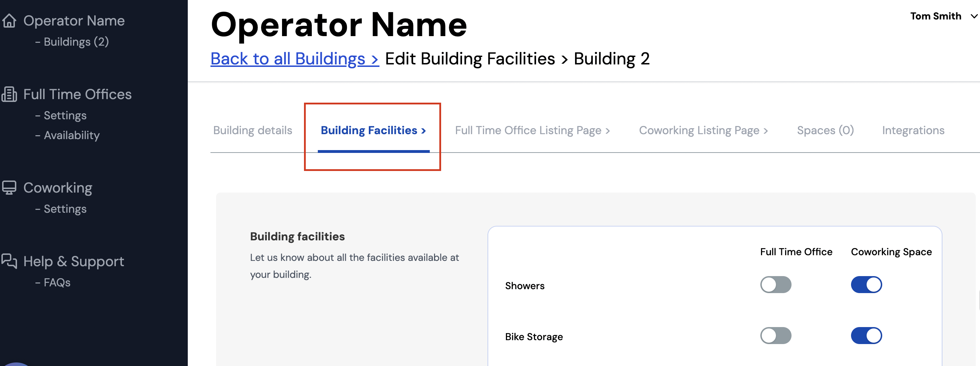Click the home icon beside Operator Name
The image size is (980, 366).
[9, 21]
